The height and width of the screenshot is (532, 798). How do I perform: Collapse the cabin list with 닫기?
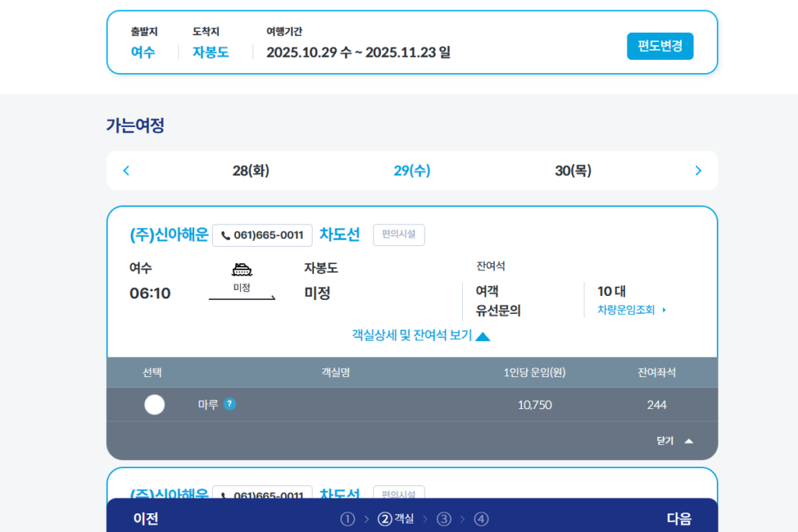pyautogui.click(x=674, y=441)
